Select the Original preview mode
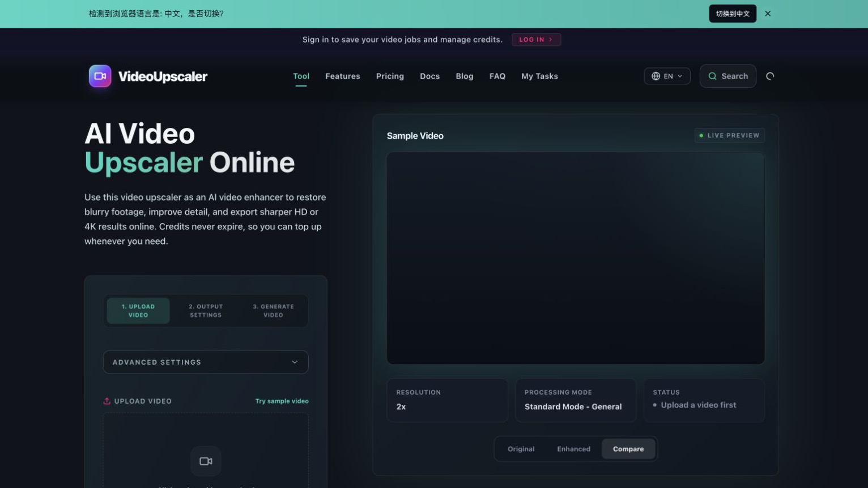The width and height of the screenshot is (868, 488). (521, 449)
